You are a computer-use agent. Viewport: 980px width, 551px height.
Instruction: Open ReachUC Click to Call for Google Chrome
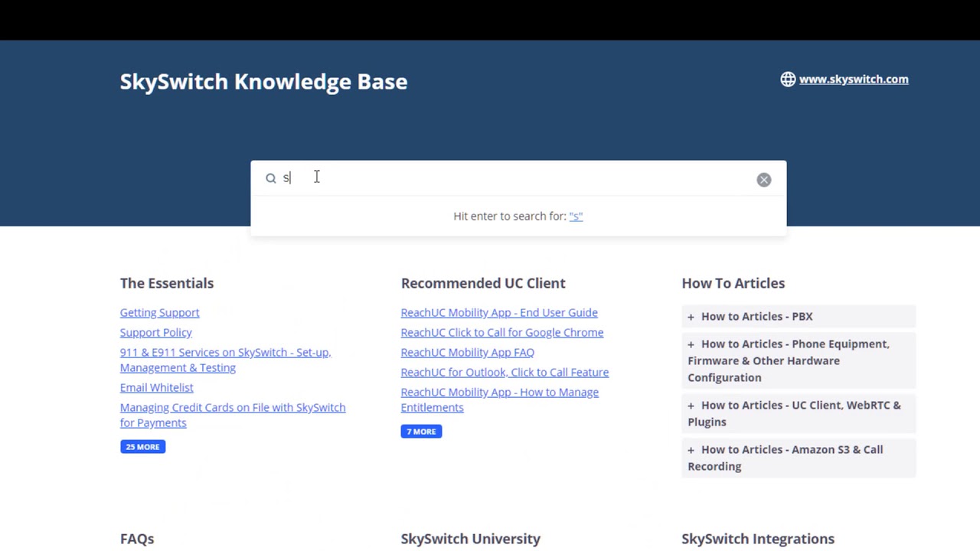point(502,332)
